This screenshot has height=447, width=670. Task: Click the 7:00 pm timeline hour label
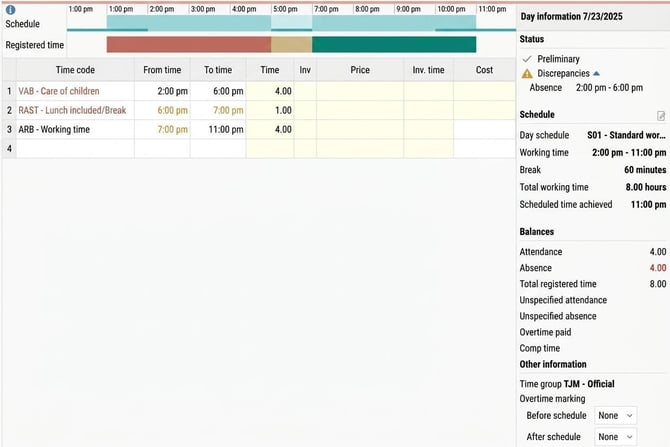click(326, 9)
